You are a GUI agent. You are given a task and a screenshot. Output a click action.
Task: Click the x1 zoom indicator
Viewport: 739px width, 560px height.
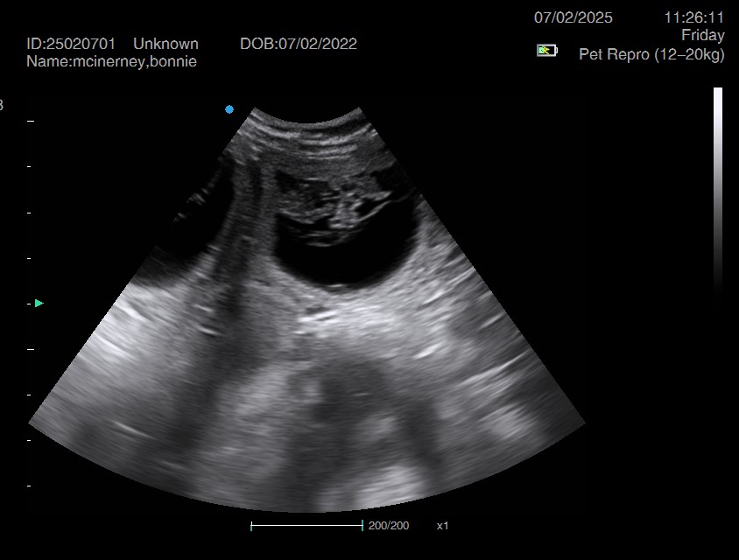442,526
